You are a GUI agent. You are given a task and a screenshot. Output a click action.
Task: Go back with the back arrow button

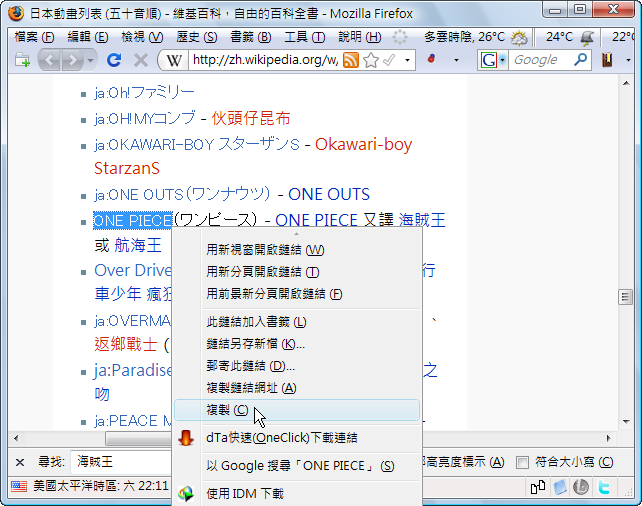pos(50,60)
